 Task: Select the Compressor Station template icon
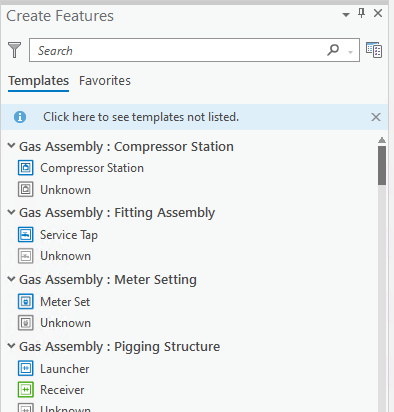pos(26,168)
